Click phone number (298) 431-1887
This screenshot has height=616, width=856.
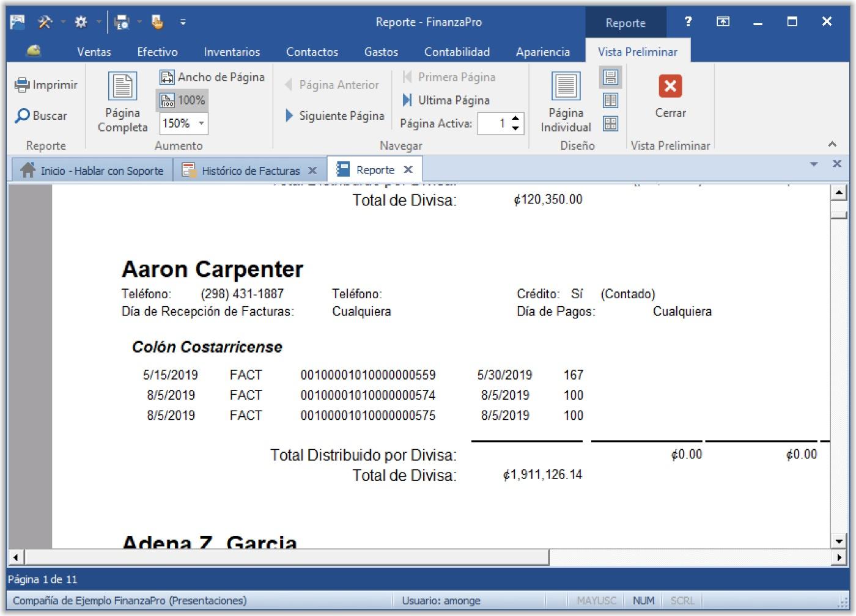(242, 294)
